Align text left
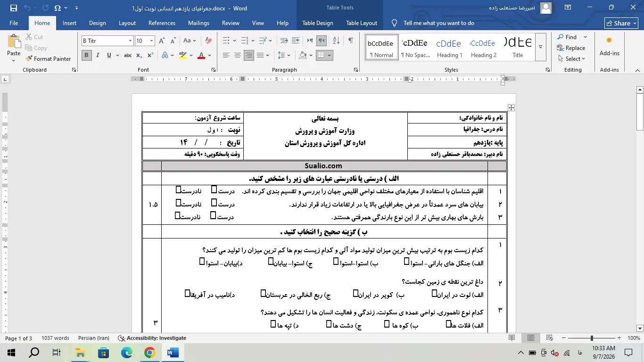The image size is (644, 362). point(226,55)
